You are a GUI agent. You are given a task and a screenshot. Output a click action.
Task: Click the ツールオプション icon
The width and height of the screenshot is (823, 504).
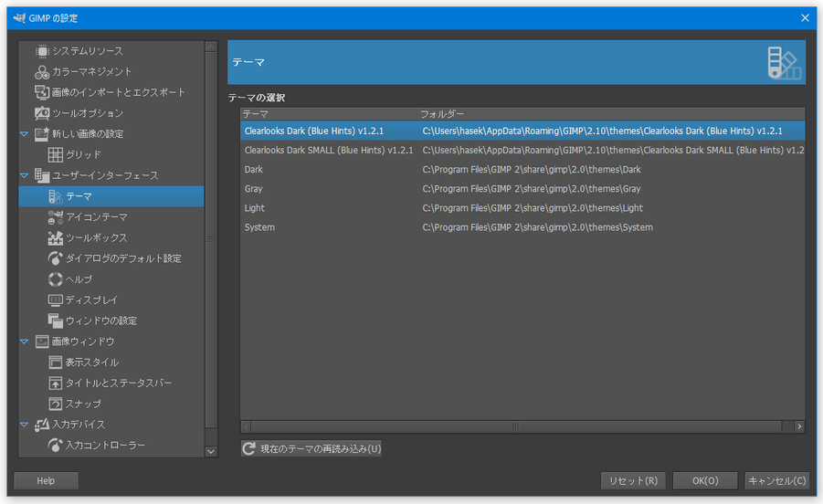[x=42, y=113]
